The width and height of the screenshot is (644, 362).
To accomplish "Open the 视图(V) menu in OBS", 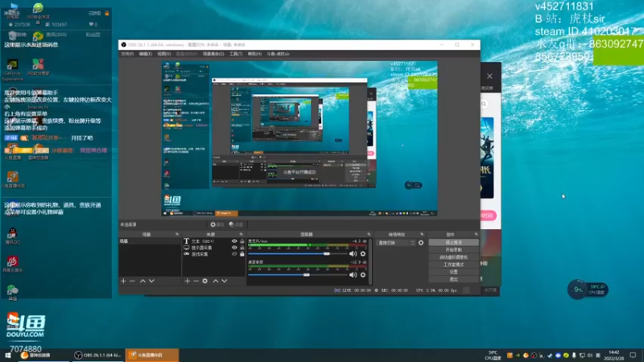I will (x=164, y=54).
